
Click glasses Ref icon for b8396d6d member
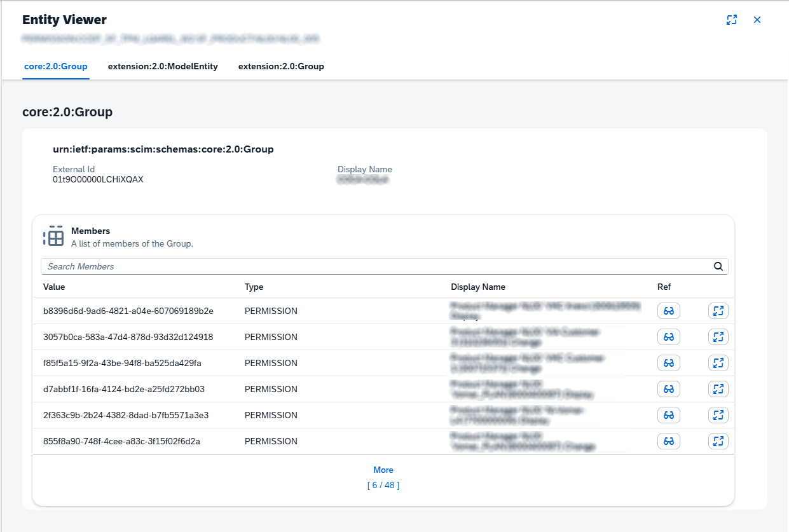[668, 311]
